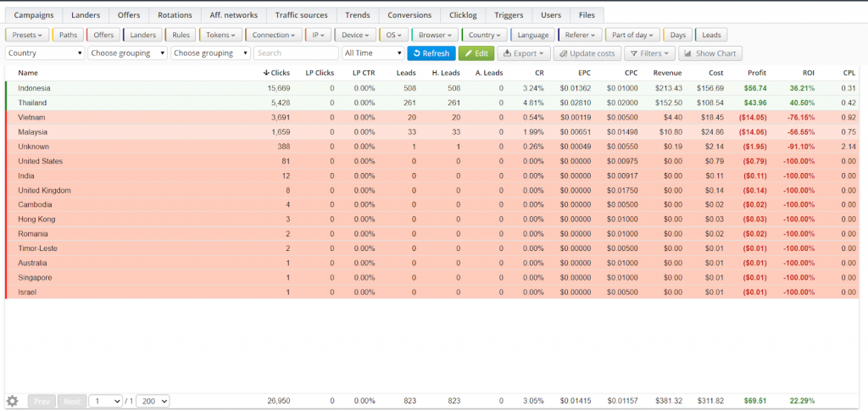Open the Export dropdown
This screenshot has width=868, height=412.
tap(524, 53)
